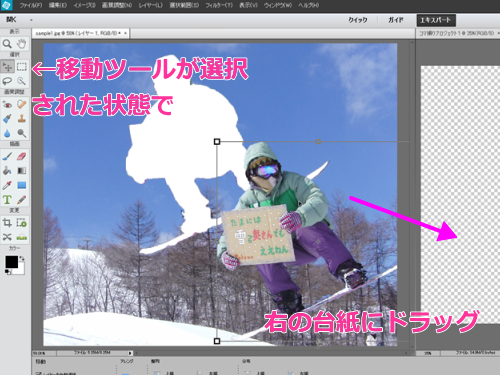Switch to ガイド mode
Image resolution: width=500 pixels, height=375 pixels.
[x=395, y=20]
